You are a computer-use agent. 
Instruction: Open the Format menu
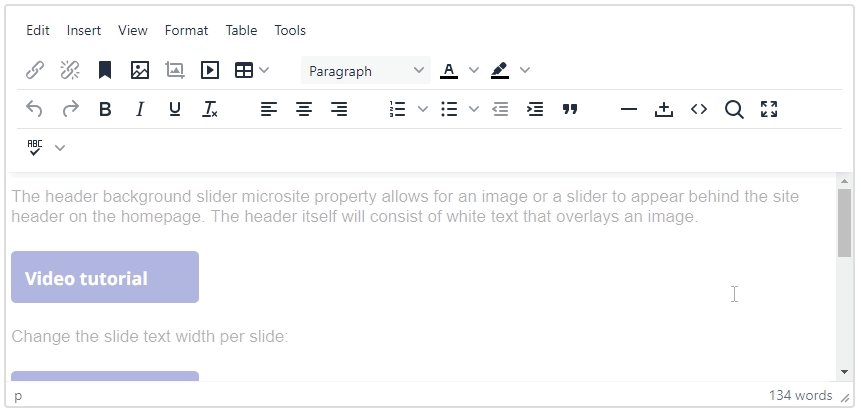pyautogui.click(x=186, y=30)
